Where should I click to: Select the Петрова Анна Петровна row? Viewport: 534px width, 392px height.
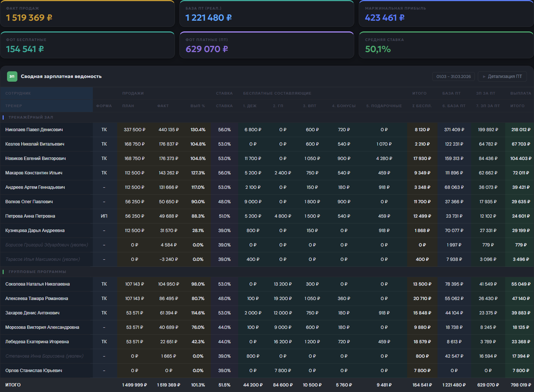pyautogui.click(x=267, y=216)
